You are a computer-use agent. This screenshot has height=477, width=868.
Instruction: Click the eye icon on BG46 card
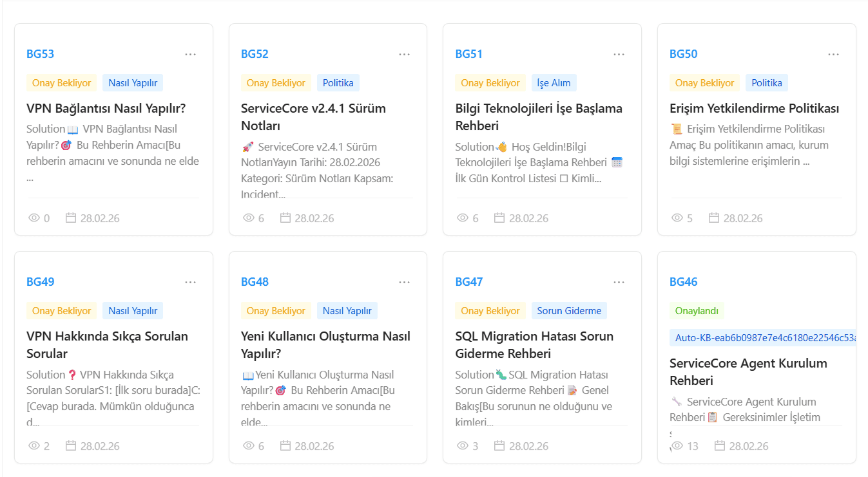[x=677, y=445]
